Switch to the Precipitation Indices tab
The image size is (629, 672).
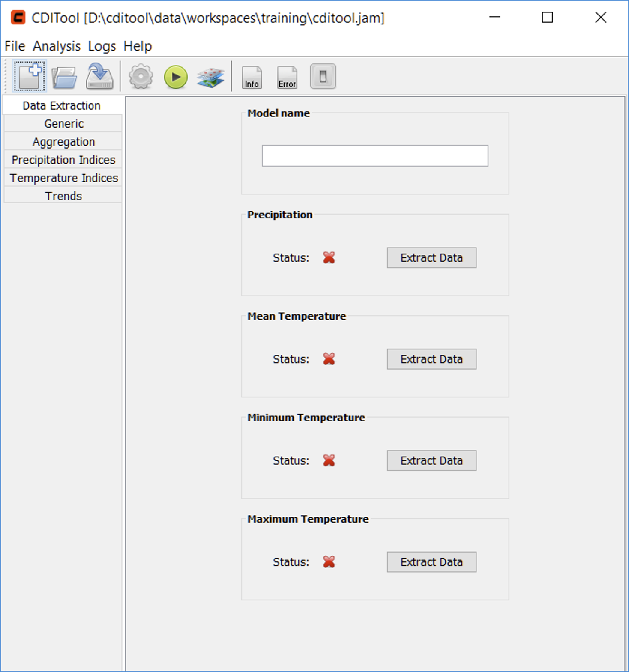(63, 160)
